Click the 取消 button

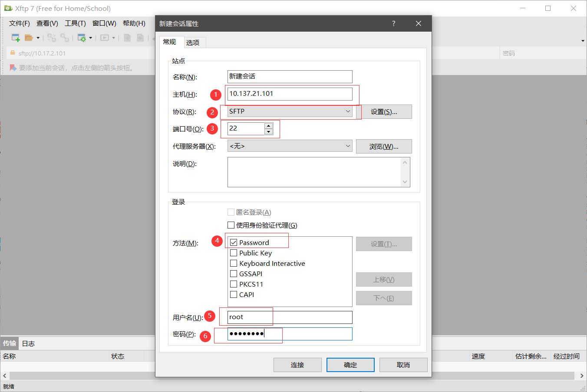tap(403, 365)
